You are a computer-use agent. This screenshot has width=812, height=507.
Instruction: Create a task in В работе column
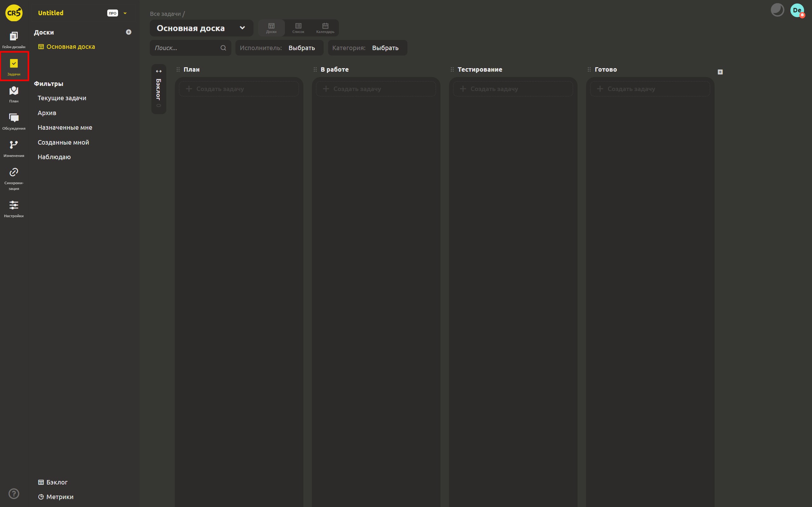click(376, 89)
